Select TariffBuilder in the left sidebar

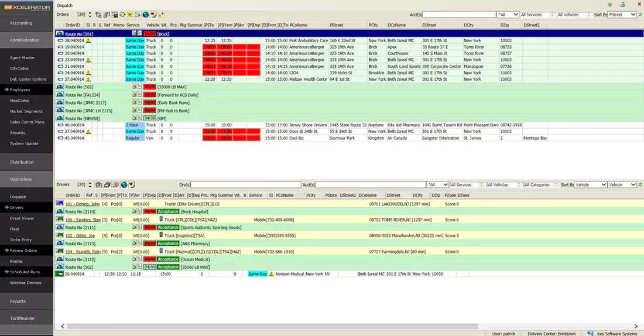click(21, 319)
